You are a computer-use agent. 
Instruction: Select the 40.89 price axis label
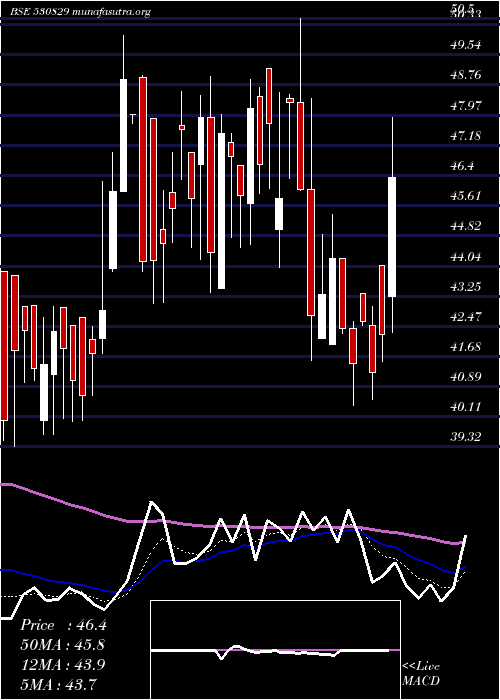[x=466, y=376]
